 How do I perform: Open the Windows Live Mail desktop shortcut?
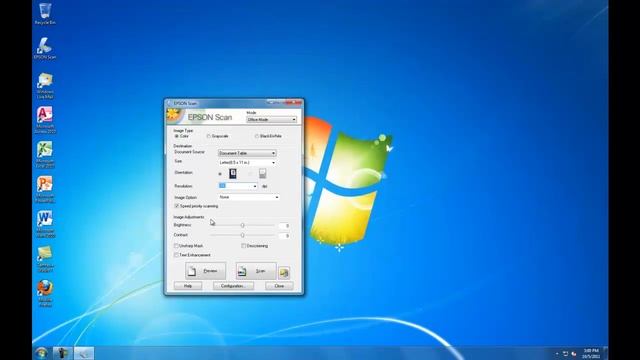click(x=45, y=85)
